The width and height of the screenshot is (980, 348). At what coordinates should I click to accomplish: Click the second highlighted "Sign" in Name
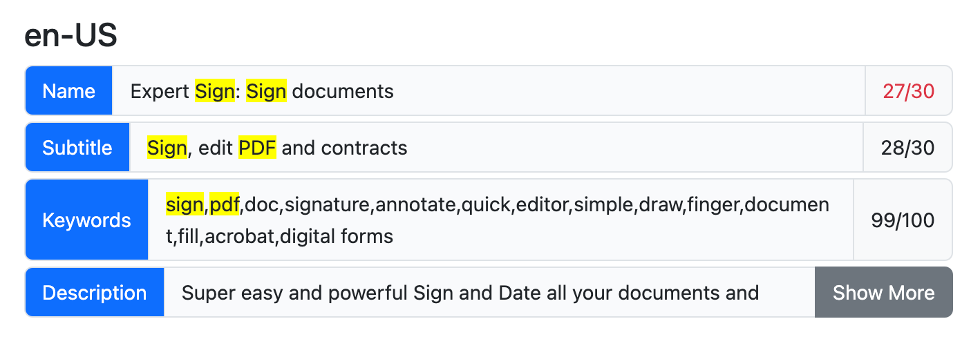click(266, 91)
